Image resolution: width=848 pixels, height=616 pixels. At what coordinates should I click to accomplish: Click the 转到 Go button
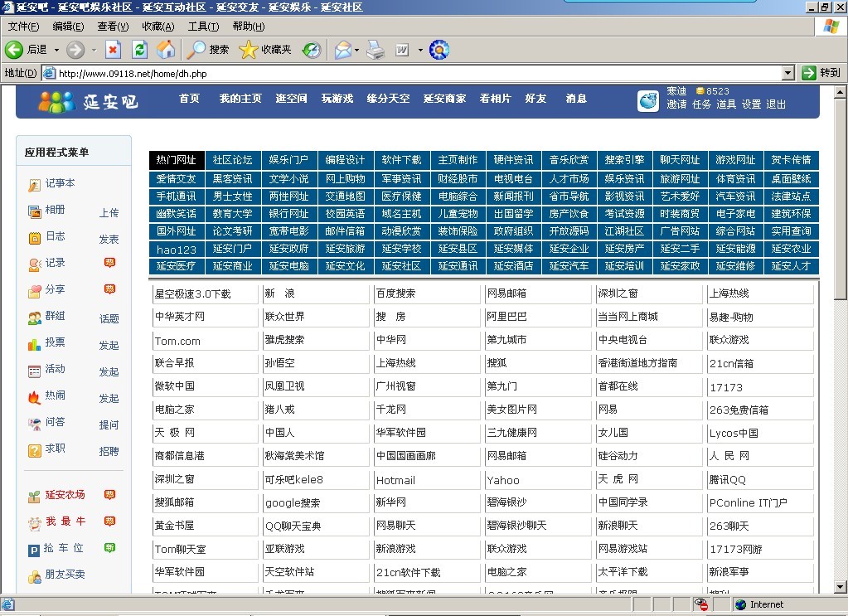(821, 73)
